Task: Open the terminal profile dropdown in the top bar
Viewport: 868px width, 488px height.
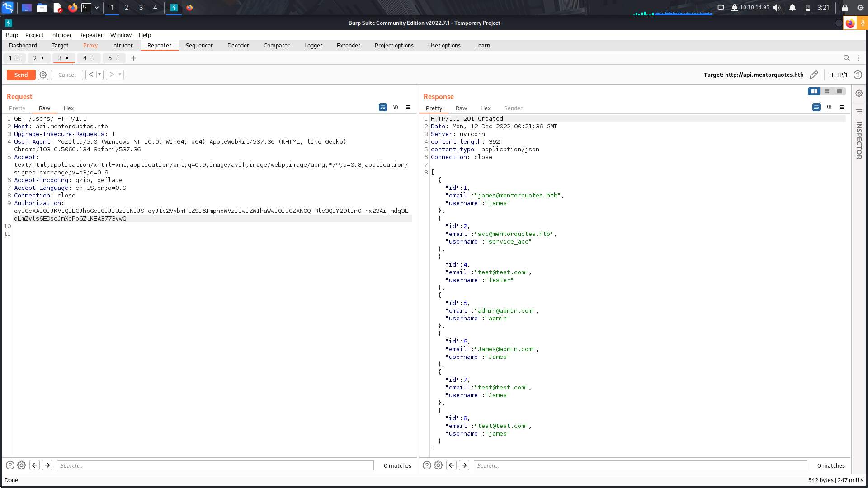Action: pyautogui.click(x=96, y=7)
